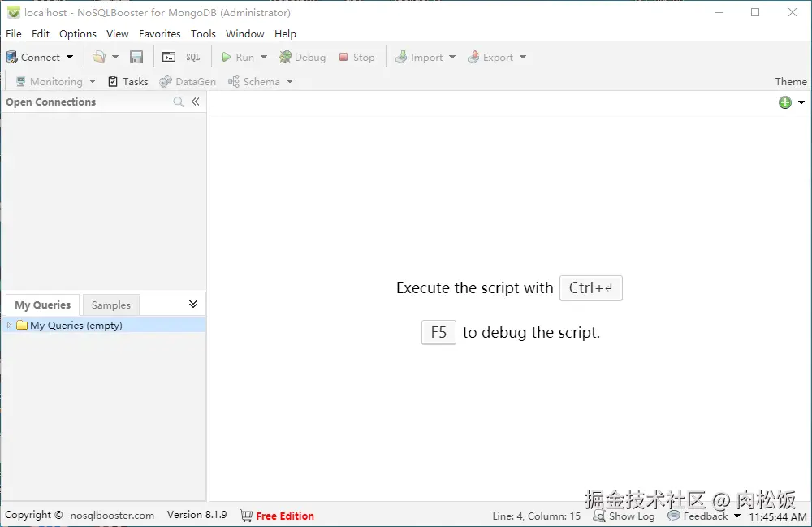Click the Schema toolbar button

tap(254, 82)
